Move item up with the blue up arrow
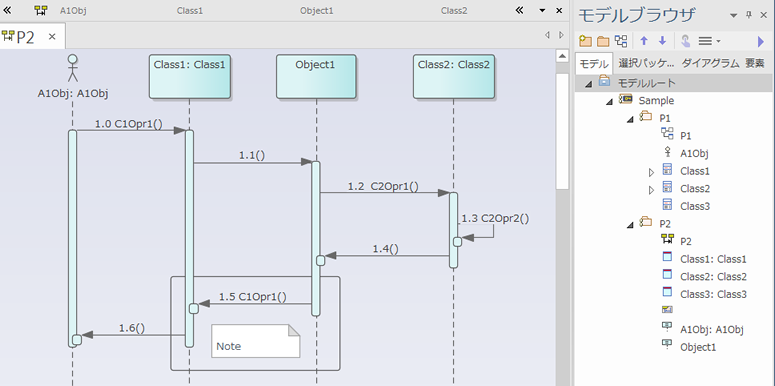This screenshot has width=775, height=386. (644, 41)
